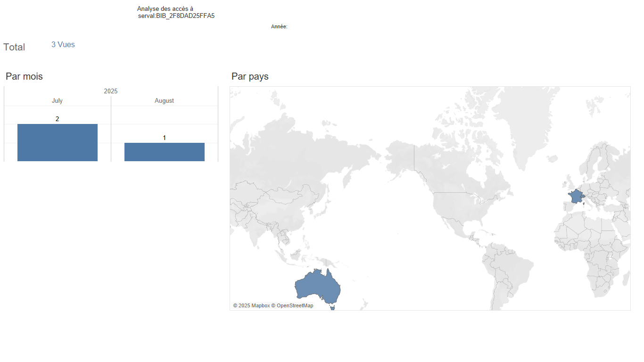Click the August bar in Par mois

pos(165,152)
